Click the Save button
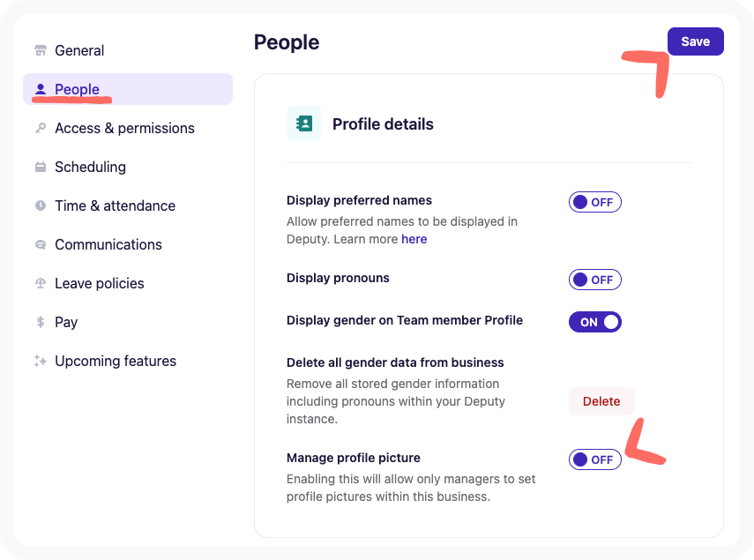Viewport: 754px width, 560px height. click(x=695, y=41)
